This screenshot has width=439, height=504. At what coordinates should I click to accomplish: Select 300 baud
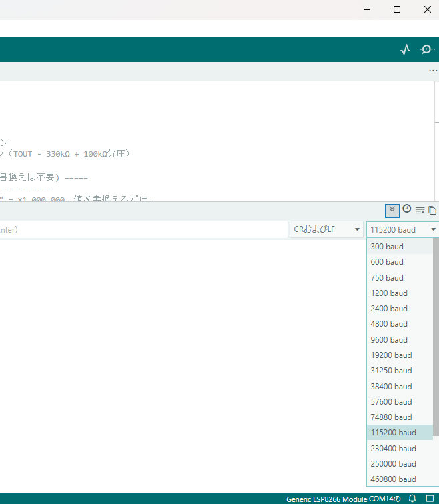point(400,247)
